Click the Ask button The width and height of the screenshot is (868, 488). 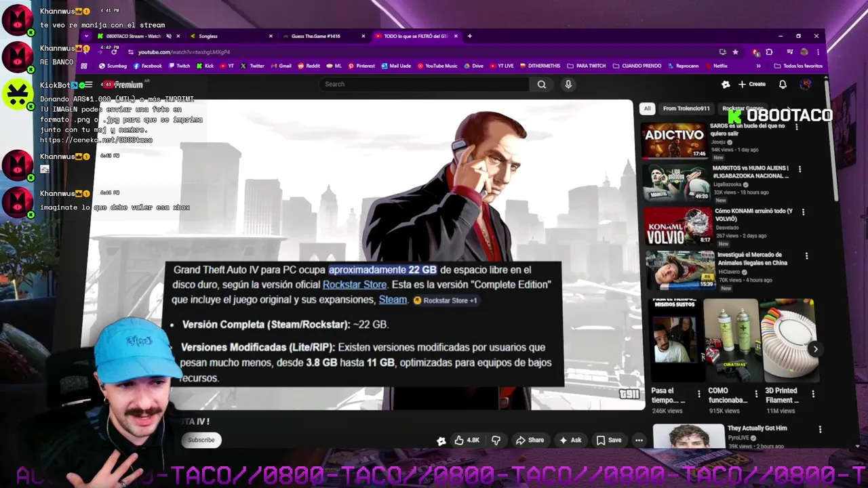coord(570,440)
